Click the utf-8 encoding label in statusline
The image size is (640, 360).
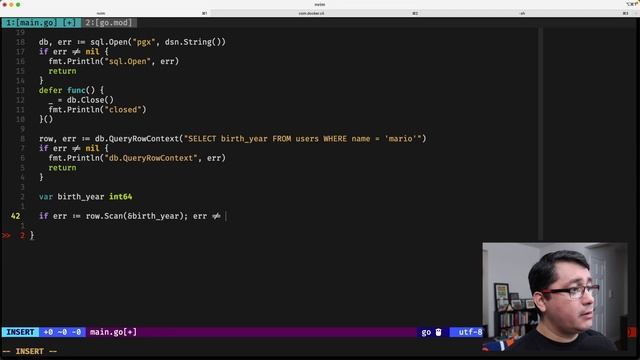tap(470, 332)
